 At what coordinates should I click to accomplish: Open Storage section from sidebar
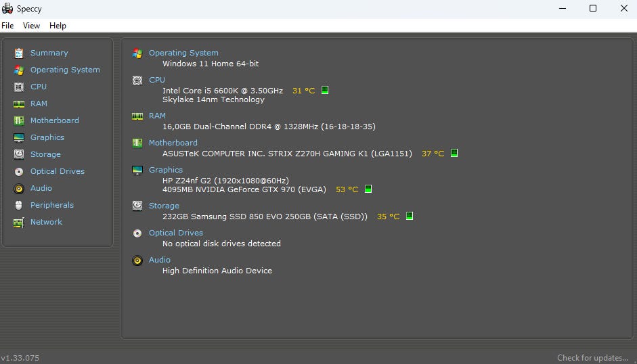tap(45, 154)
